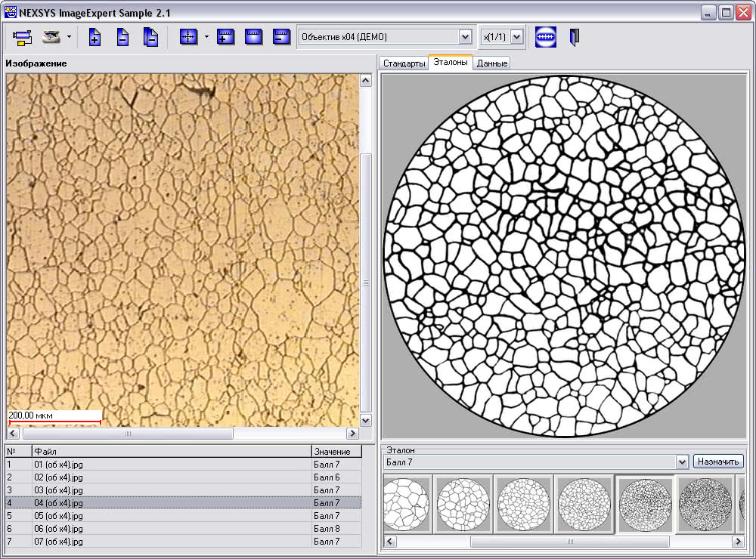Select the coarsest-grain reference thumbnail
Image resolution: width=756 pixels, height=559 pixels.
(407, 504)
